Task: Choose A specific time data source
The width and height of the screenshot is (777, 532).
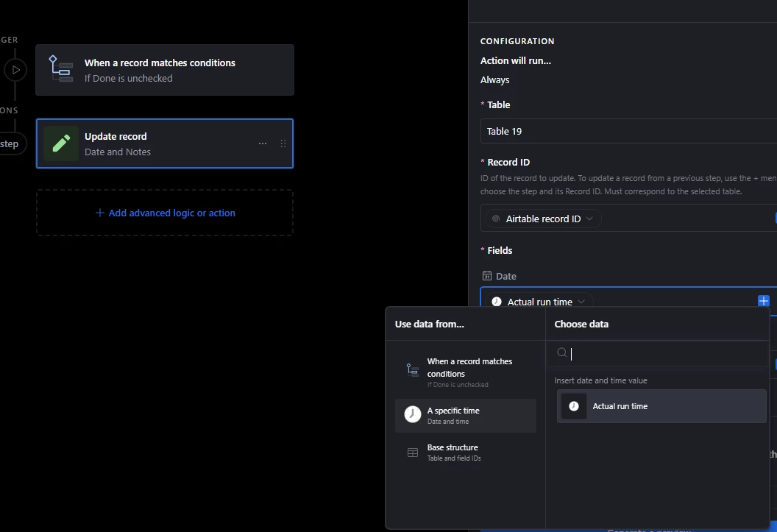Action: [x=465, y=416]
